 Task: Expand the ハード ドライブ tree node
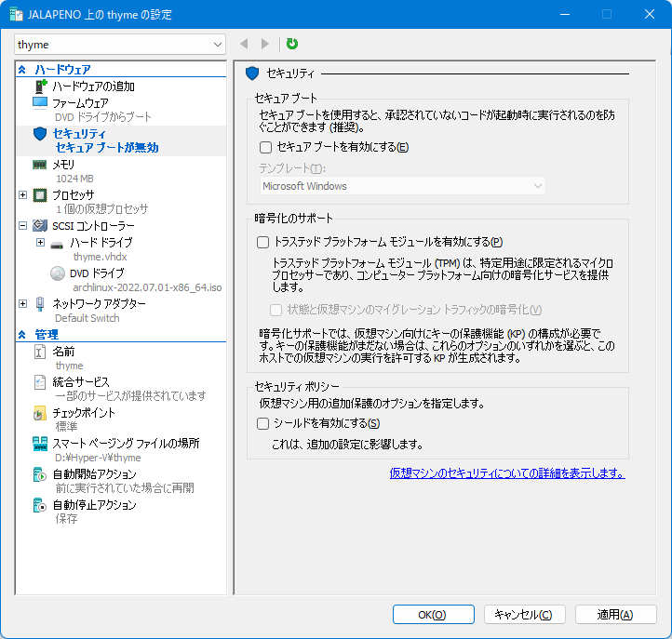pos(40,243)
